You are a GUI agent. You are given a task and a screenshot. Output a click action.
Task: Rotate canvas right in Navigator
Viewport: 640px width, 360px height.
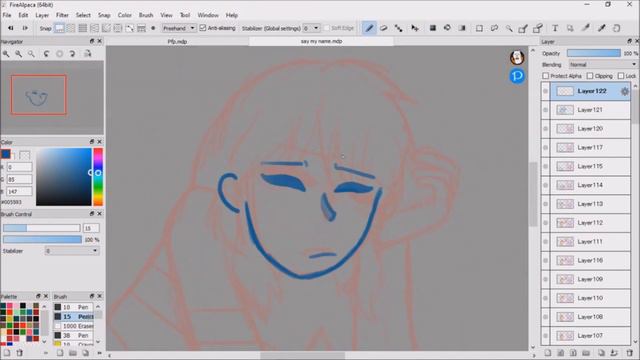[x=72, y=54]
